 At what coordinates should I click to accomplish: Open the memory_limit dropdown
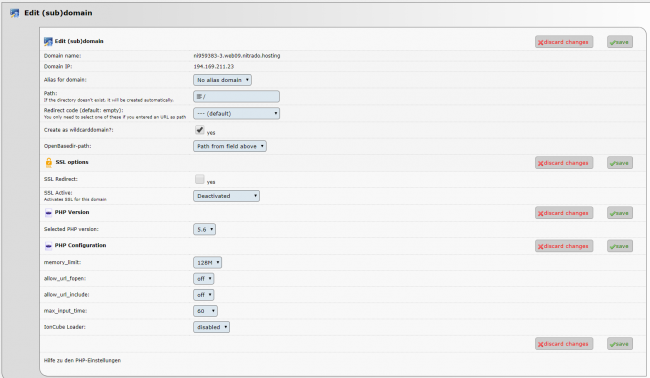tap(207, 262)
